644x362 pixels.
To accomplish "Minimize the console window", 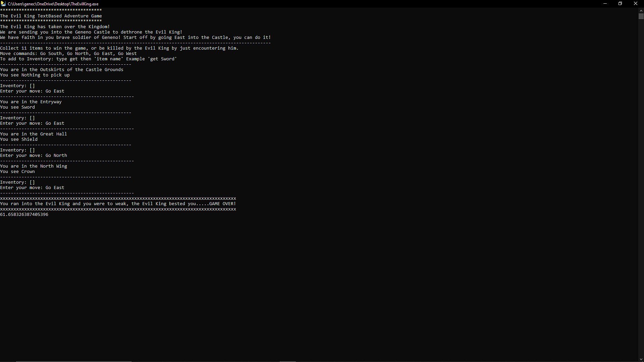I will point(605,4).
